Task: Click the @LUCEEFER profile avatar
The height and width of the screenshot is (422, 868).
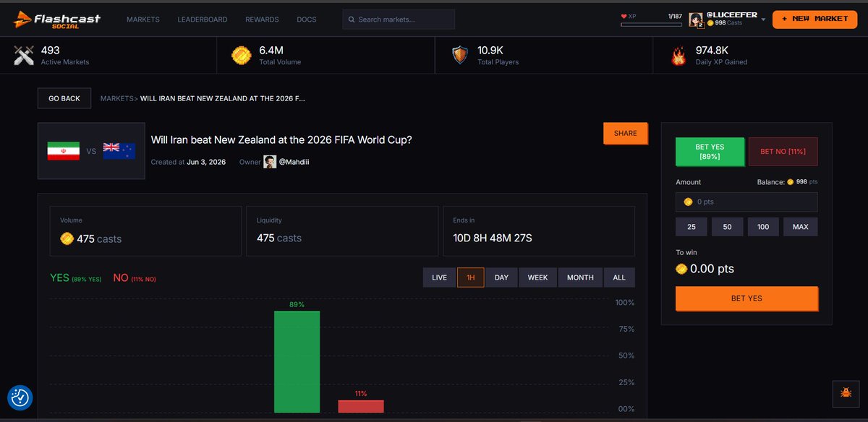Action: coord(697,20)
